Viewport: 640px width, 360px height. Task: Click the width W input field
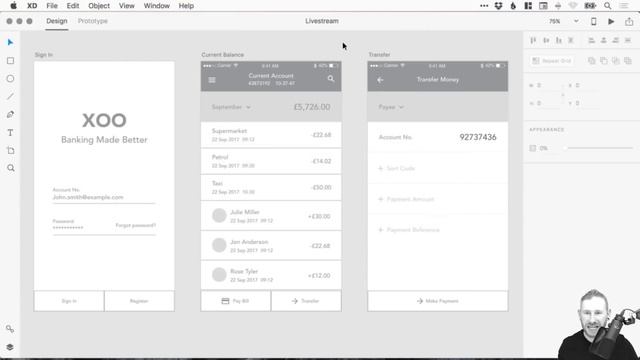(545, 85)
